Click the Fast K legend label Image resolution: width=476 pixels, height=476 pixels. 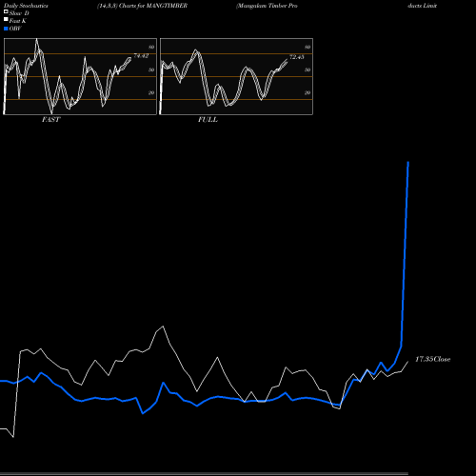[18, 21]
